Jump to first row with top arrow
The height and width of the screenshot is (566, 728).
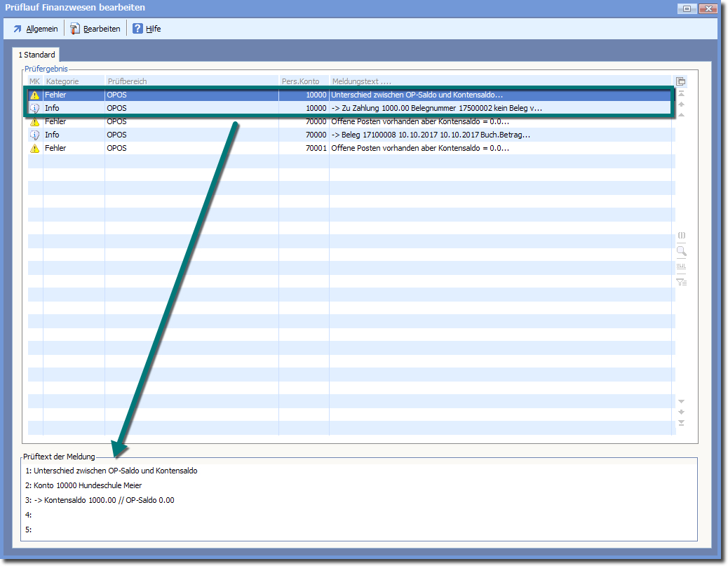tap(681, 93)
